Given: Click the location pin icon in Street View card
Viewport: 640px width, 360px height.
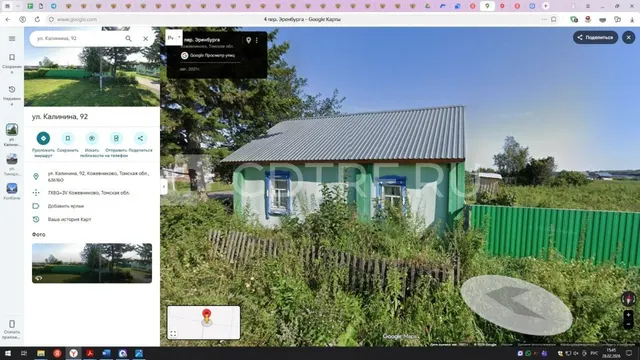Looking at the screenshot, I should (x=248, y=40).
